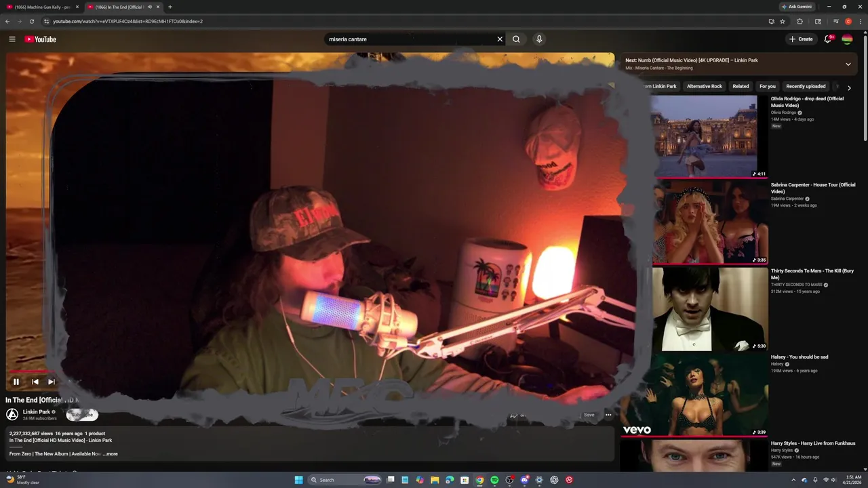Open a new browser tab
Image resolution: width=868 pixels, height=488 pixels.
(170, 7)
